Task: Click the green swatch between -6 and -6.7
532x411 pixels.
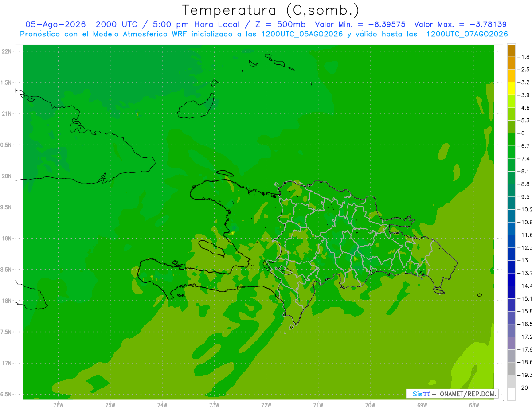Action: click(x=511, y=140)
